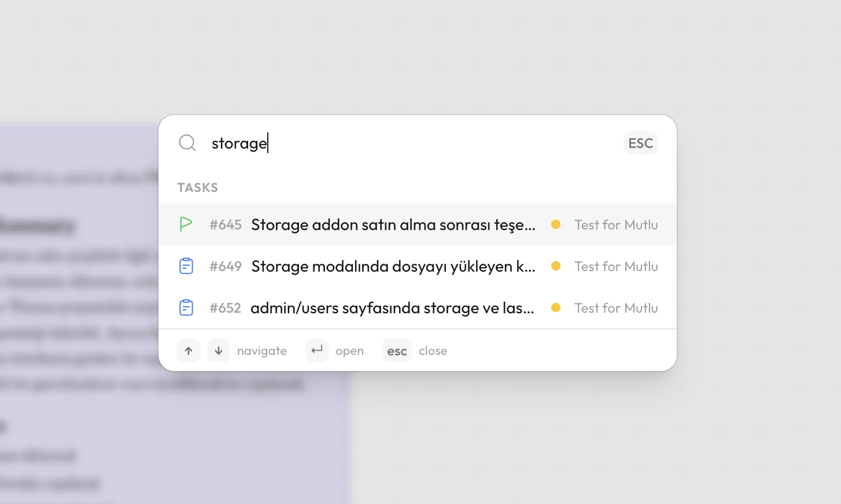Open task #645 about Storage addon purchase
The image size is (841, 504).
393,224
